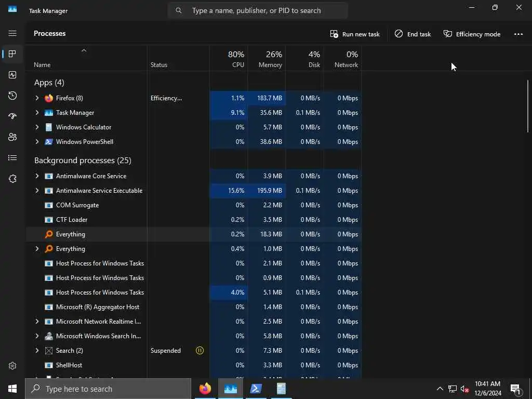The image size is (532, 399).
Task: Sort processes by CPU column
Action: 229,58
